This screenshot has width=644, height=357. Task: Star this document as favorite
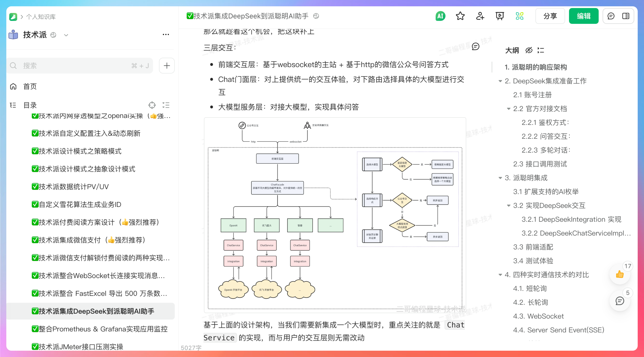point(460,16)
